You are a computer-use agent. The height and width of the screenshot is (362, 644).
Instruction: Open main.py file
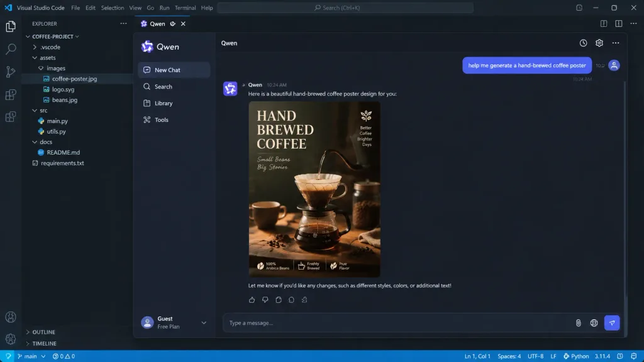pyautogui.click(x=57, y=121)
